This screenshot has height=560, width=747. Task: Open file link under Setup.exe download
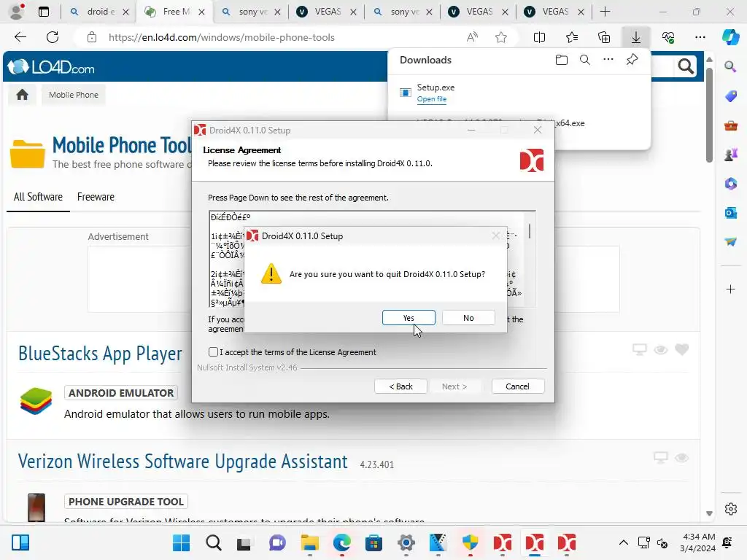tap(432, 99)
